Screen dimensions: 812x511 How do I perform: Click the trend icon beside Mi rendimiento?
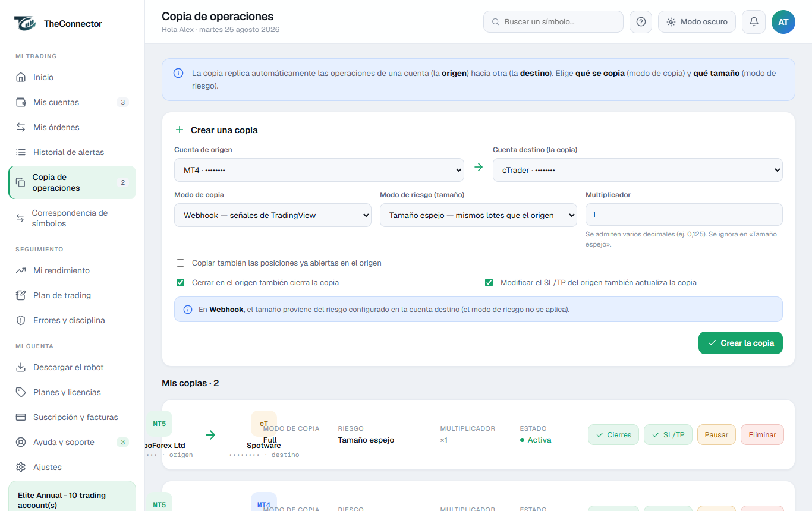coord(21,270)
